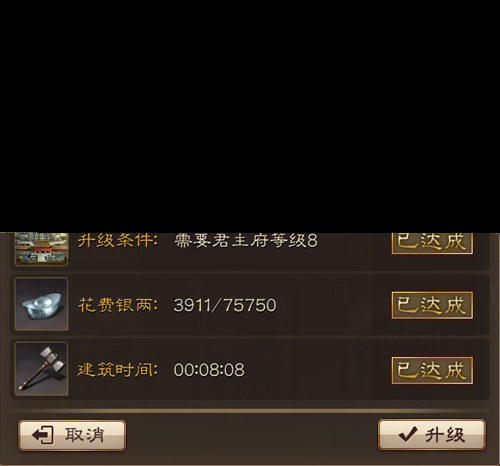Select the construction hammer icon
The height and width of the screenshot is (466, 500).
tap(42, 369)
